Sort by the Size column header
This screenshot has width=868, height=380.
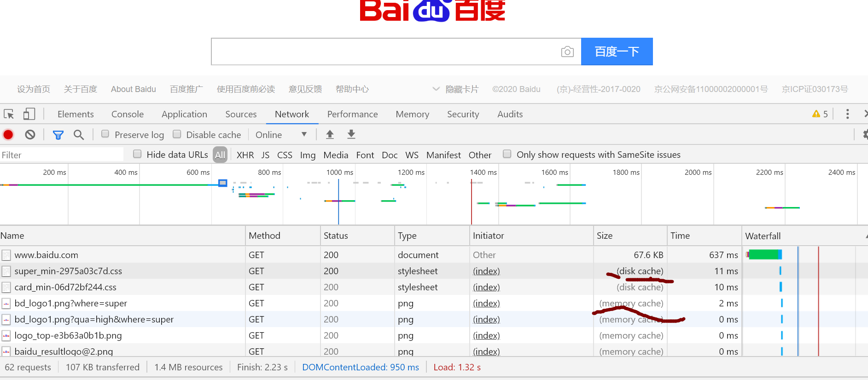[x=630, y=236]
